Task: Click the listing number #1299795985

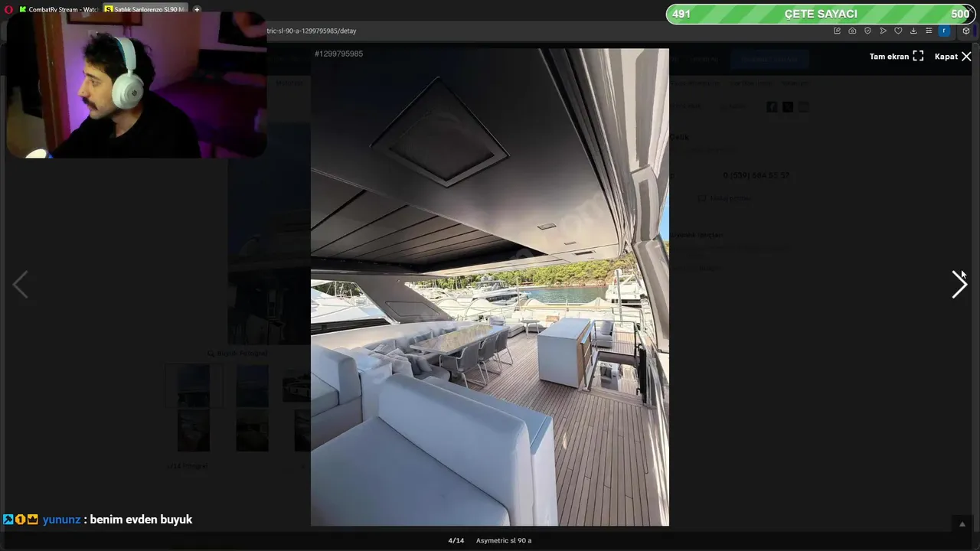Action: (338, 54)
